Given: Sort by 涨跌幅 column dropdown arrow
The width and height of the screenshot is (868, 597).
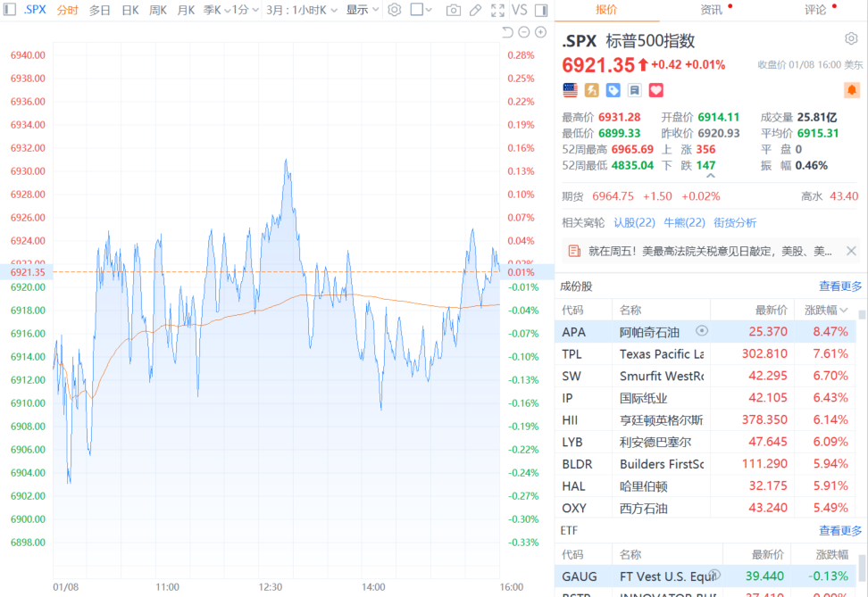Looking at the screenshot, I should (844, 311).
